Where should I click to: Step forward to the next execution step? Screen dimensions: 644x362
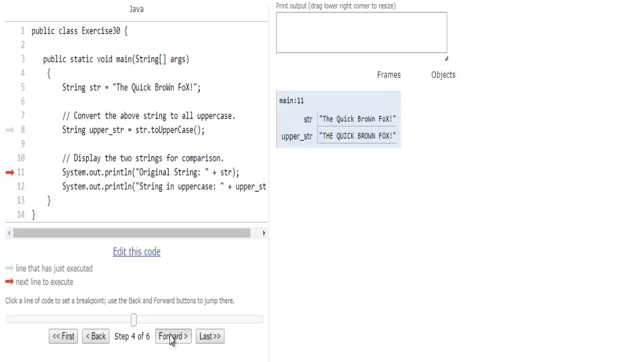tap(173, 336)
